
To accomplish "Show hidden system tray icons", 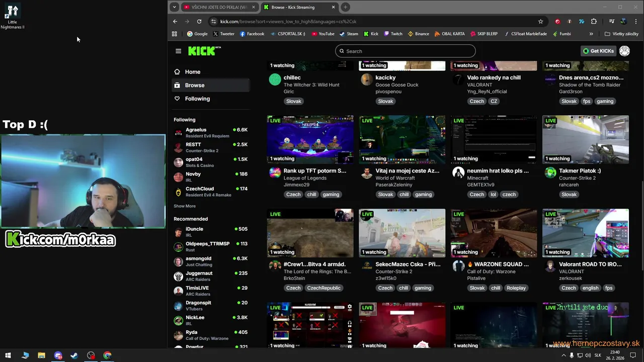I will pos(563,355).
